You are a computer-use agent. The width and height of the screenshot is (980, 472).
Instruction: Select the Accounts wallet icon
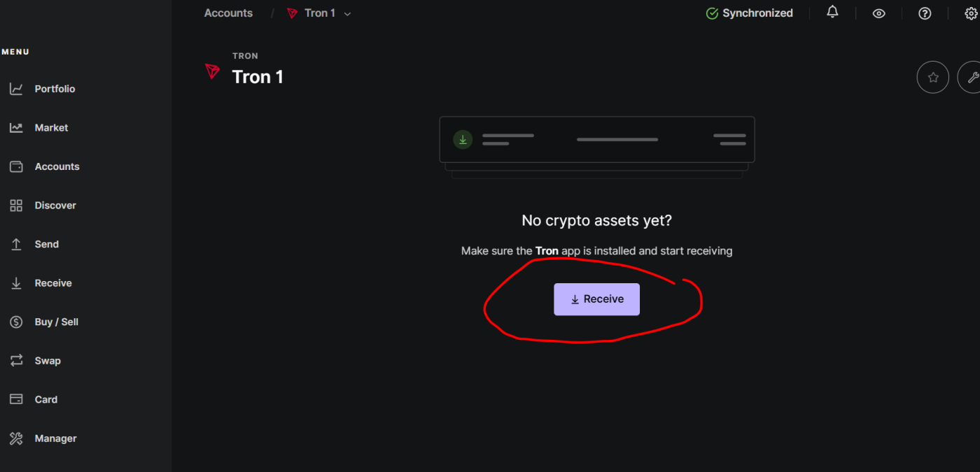[x=15, y=166]
